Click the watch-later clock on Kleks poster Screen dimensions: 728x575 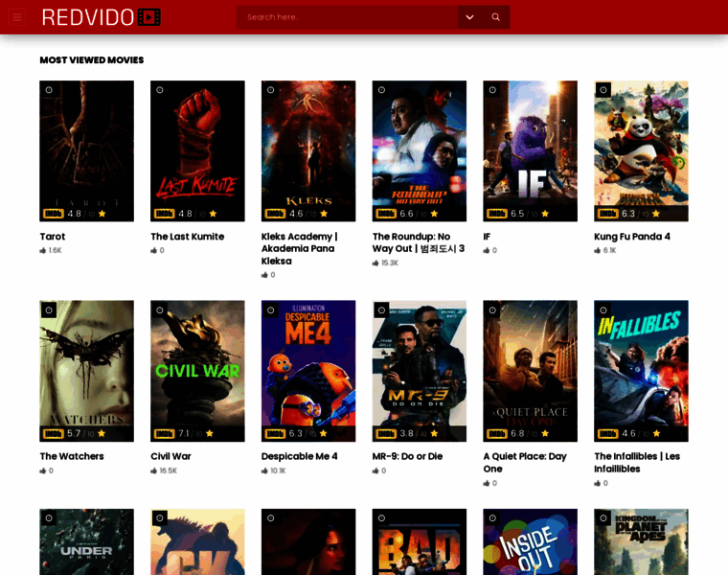[271, 90]
